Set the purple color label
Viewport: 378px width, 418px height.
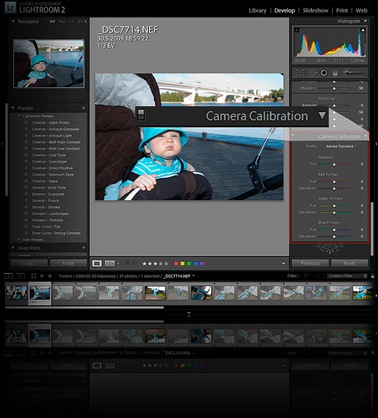202,264
